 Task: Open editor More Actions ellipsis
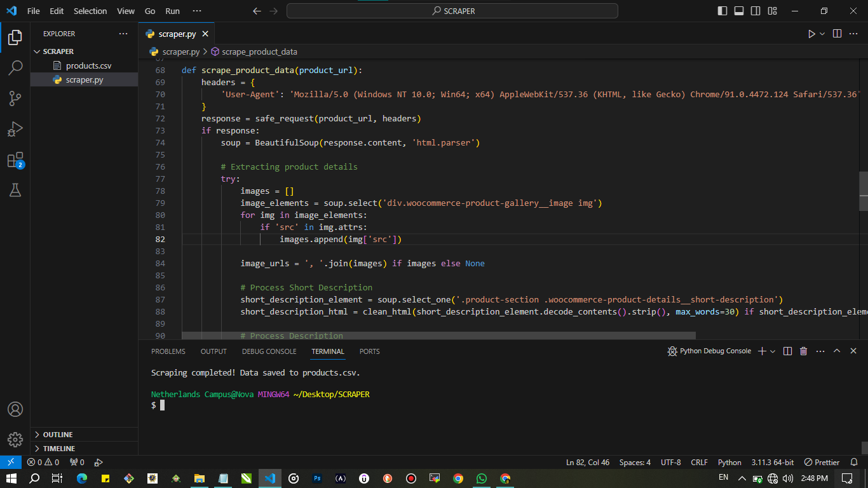(854, 34)
